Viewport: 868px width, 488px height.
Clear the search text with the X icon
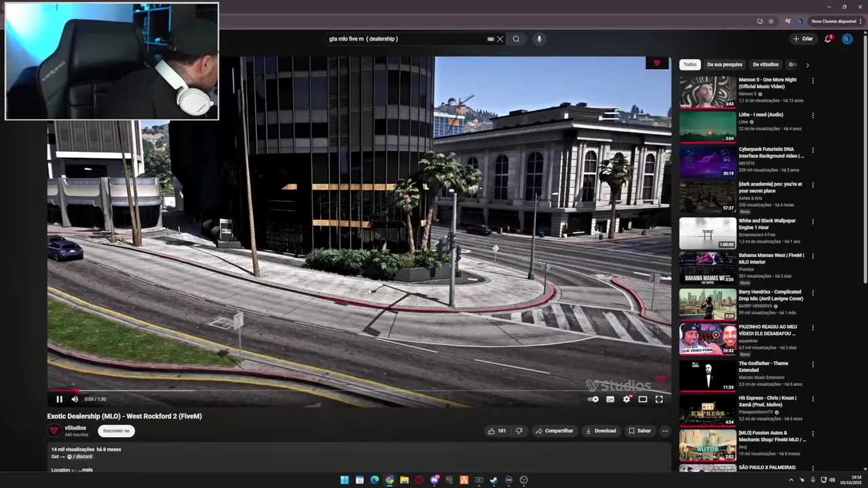pyautogui.click(x=500, y=39)
